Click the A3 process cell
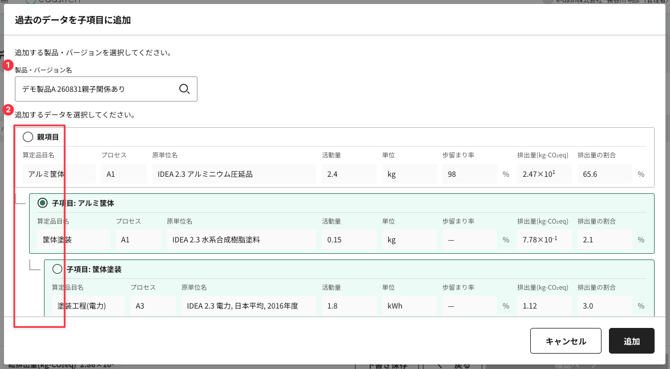The width and height of the screenshot is (670, 369). tap(153, 306)
